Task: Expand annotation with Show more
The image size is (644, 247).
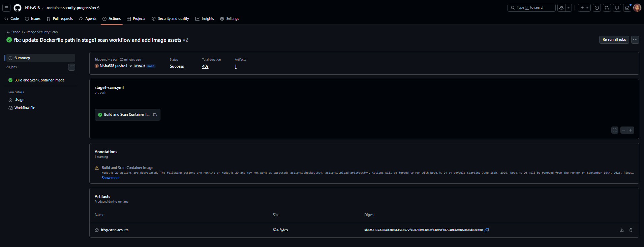Action: coord(111,178)
